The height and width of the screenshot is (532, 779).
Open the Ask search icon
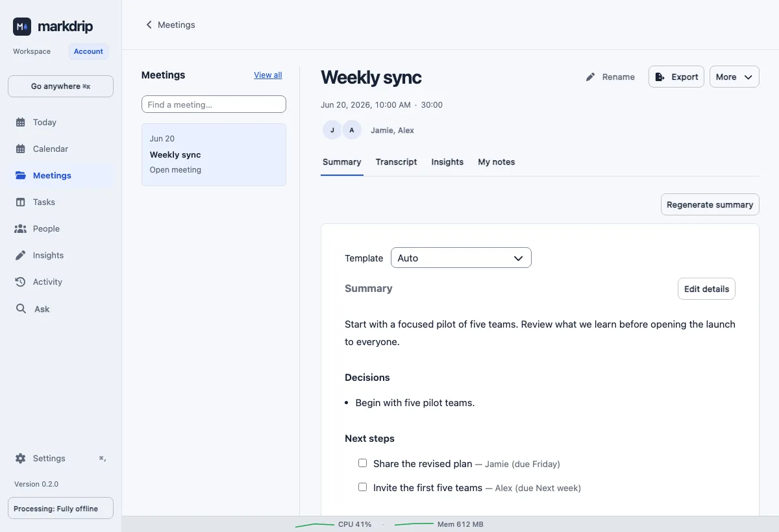click(x=21, y=309)
